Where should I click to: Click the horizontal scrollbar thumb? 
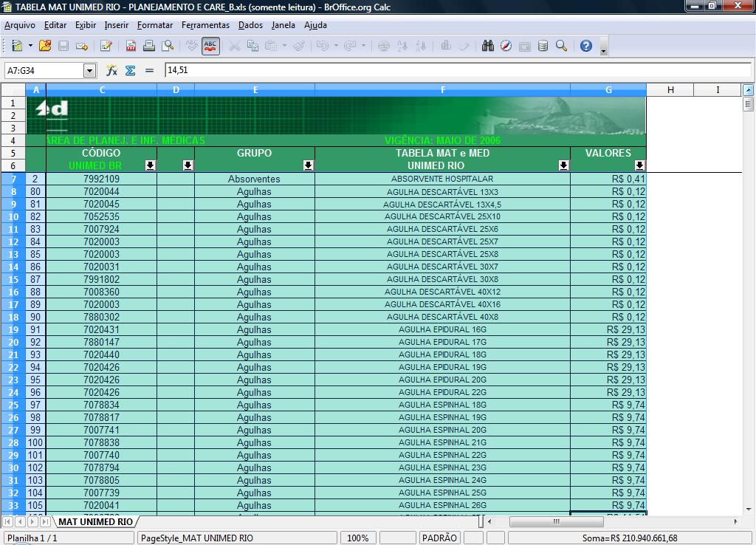coord(557,521)
